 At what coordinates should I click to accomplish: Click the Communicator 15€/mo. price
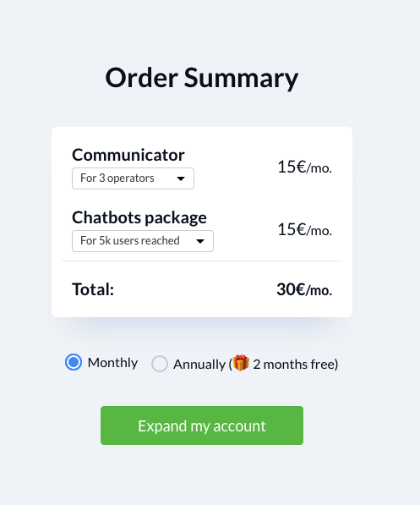(x=304, y=167)
